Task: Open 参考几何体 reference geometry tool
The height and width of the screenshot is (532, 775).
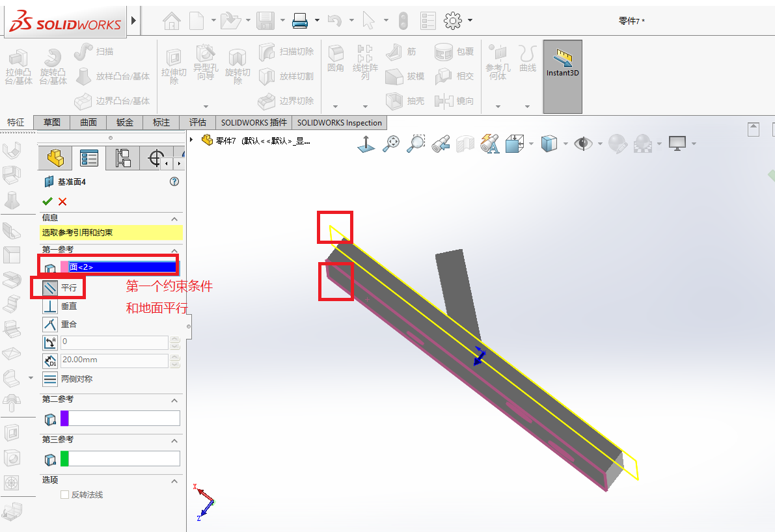Action: point(498,62)
